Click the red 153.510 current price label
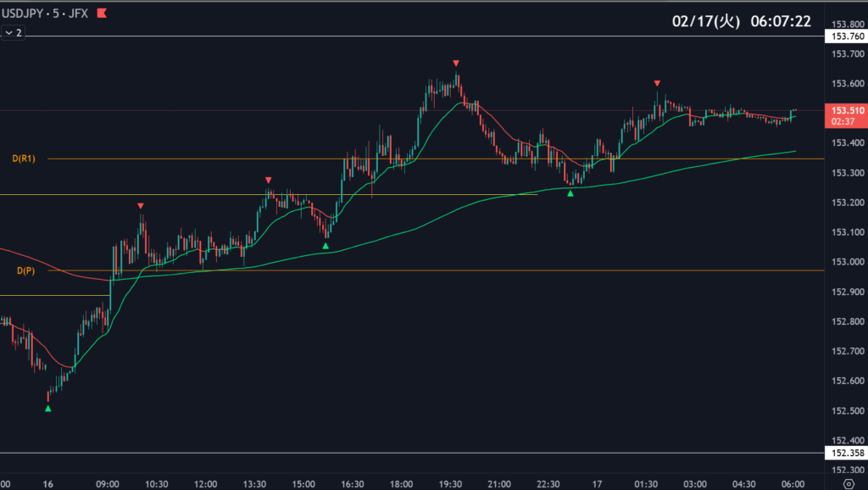Screen dimensions: 868x490 point(848,110)
